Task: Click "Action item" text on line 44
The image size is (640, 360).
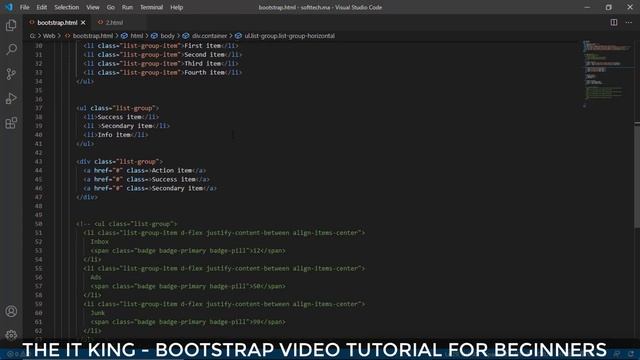Action: pos(172,171)
